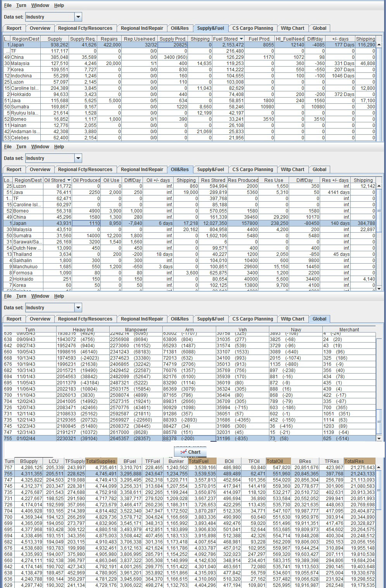
Task: Open Turn menu in the Oil&Res window
Action: (x=21, y=147)
